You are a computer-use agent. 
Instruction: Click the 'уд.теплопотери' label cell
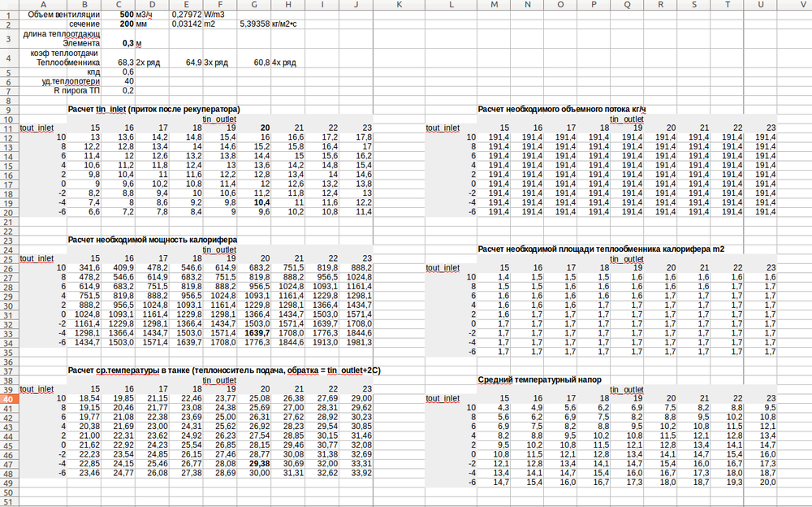(x=71, y=81)
